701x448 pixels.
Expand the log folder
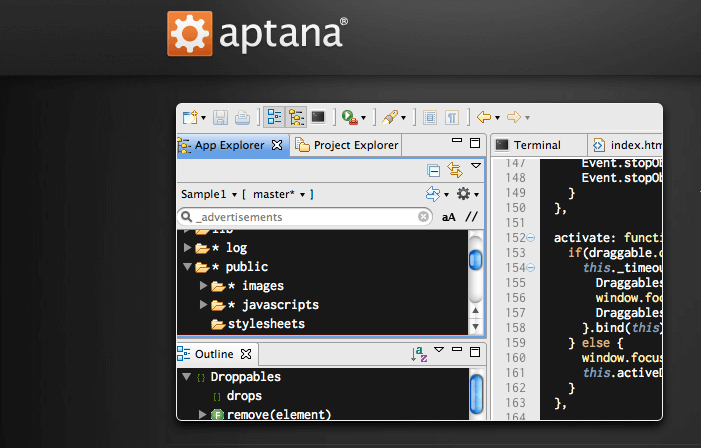pyautogui.click(x=187, y=247)
